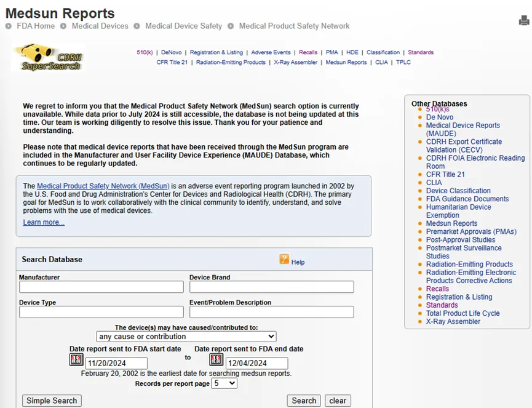Open HDE in the top navigation links

[x=352, y=52]
